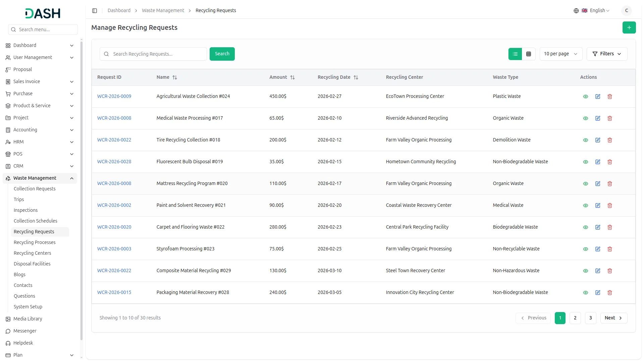Go to Collection Schedules menu item
The width and height of the screenshot is (644, 362).
(36, 221)
